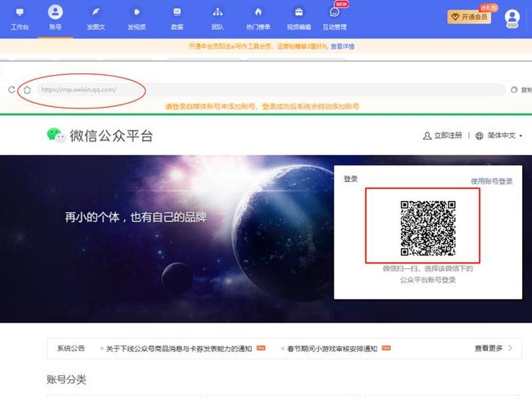This screenshot has width=532, height=399.
Task: Click the 系统公告 label
Action: click(70, 348)
